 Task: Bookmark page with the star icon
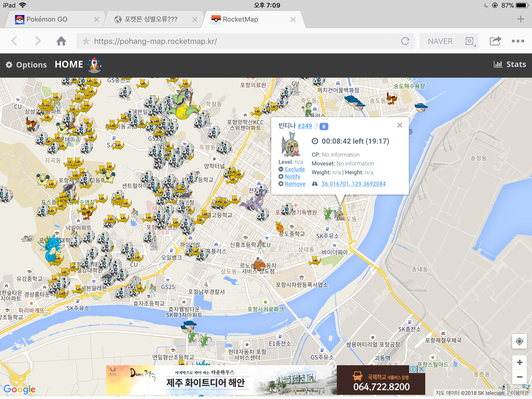(86, 41)
